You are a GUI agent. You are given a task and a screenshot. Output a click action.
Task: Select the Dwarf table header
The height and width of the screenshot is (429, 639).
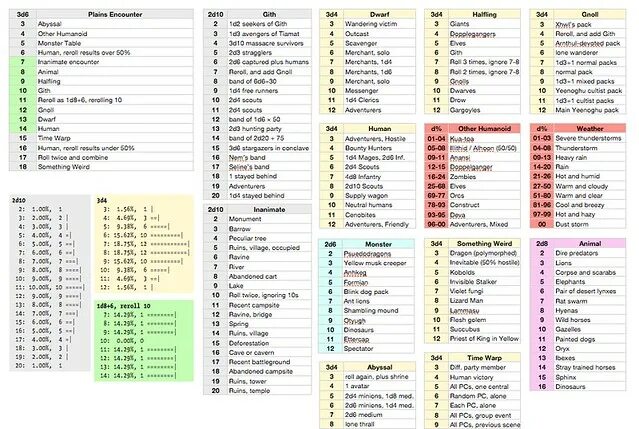(x=379, y=14)
